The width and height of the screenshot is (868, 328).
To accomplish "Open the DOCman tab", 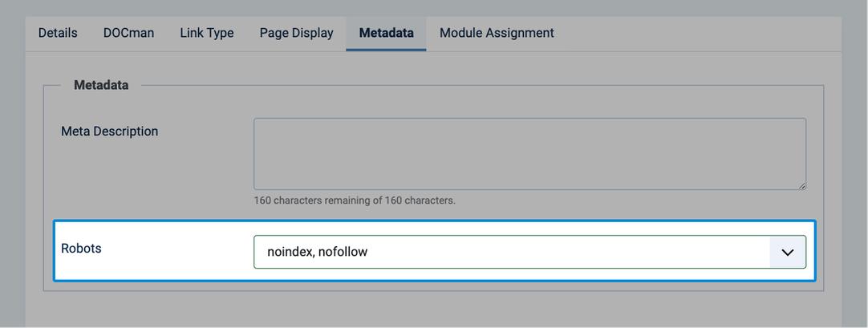I will coord(128,33).
